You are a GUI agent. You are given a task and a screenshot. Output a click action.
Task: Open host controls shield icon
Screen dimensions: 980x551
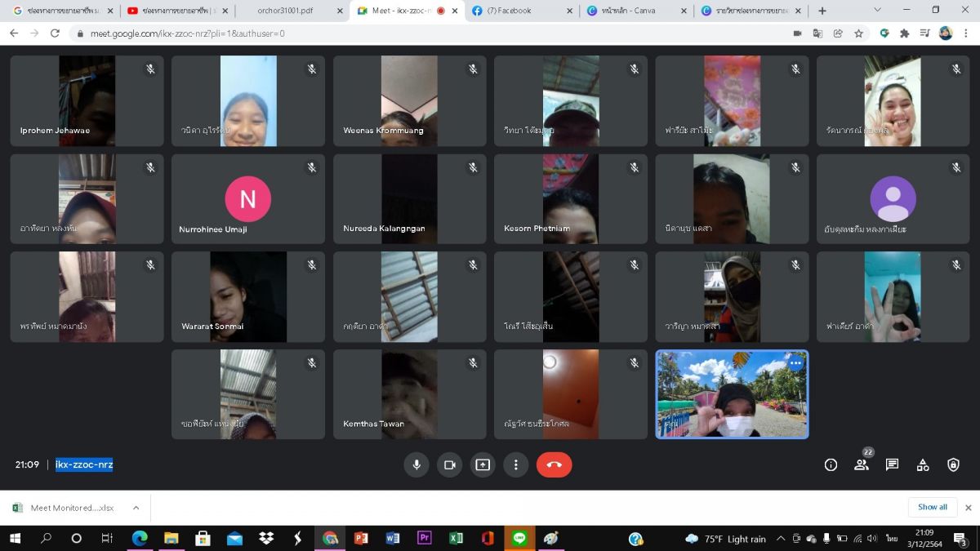953,464
